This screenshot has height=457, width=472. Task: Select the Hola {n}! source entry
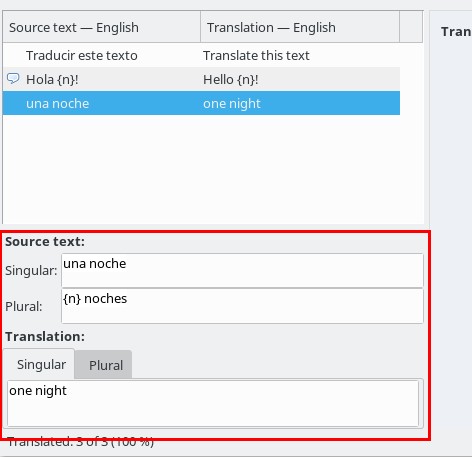[52, 80]
